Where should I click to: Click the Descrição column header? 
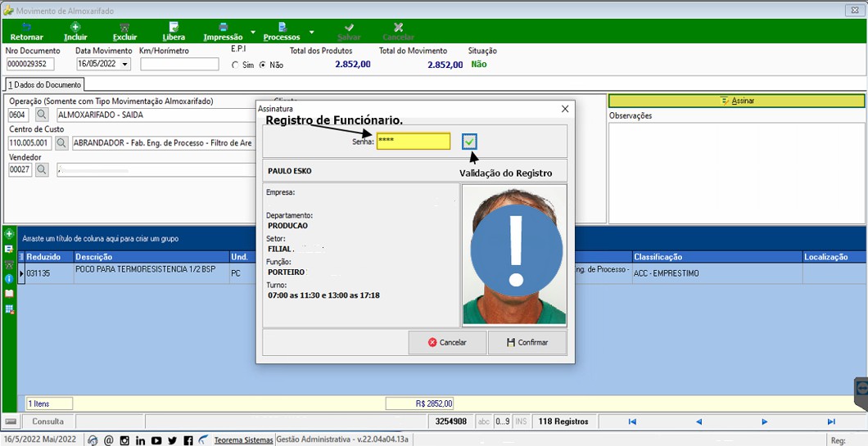click(151, 257)
